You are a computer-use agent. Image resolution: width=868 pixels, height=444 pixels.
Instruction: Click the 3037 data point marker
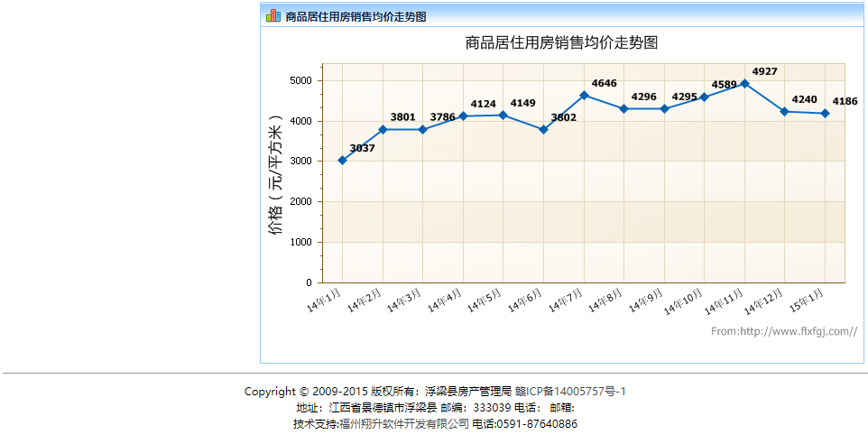pyautogui.click(x=342, y=161)
